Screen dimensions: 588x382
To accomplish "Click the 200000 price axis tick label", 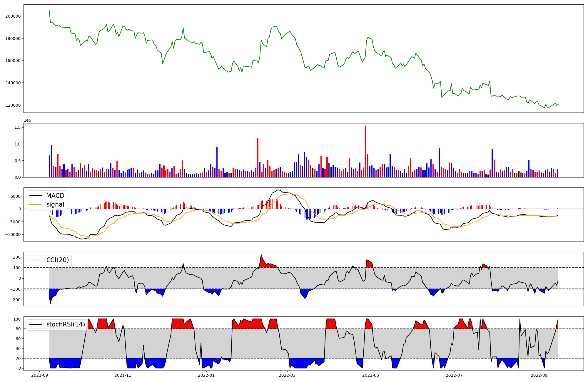I will pos(13,16).
